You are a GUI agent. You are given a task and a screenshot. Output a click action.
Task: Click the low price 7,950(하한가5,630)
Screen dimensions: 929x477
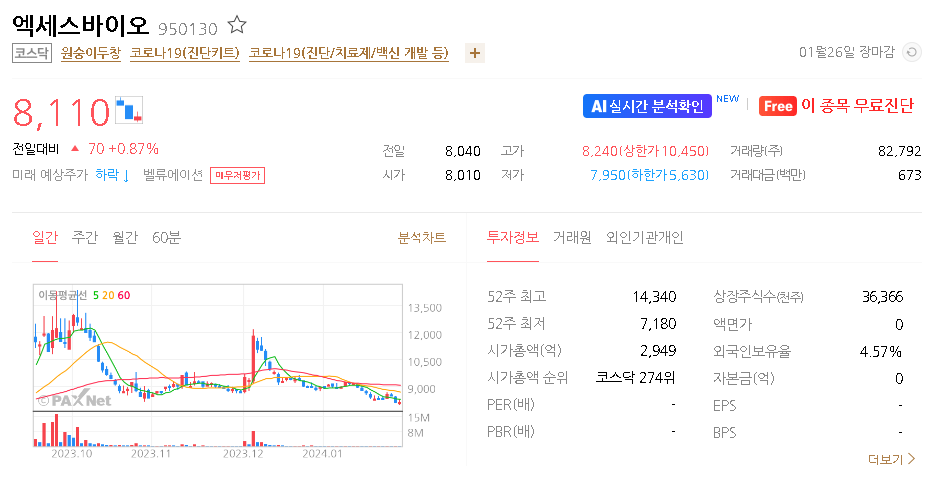point(649,175)
